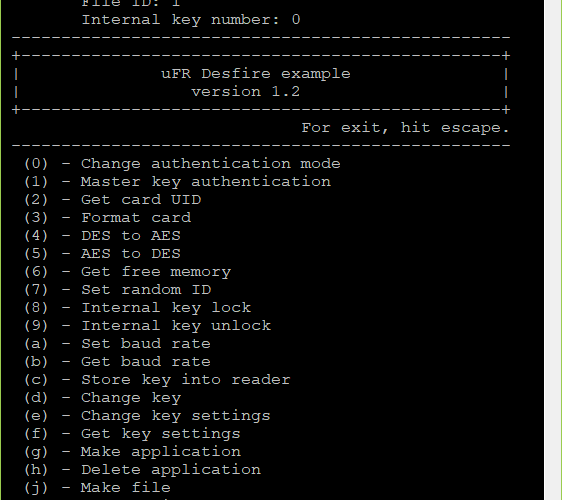Select the Set random ID line
The height and width of the screenshot is (500, 562).
click(118, 290)
